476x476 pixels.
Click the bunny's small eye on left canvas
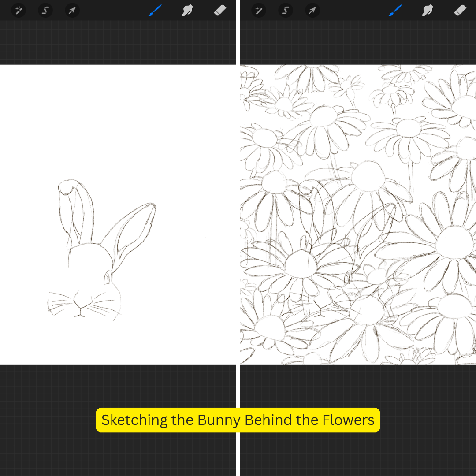pos(107,277)
